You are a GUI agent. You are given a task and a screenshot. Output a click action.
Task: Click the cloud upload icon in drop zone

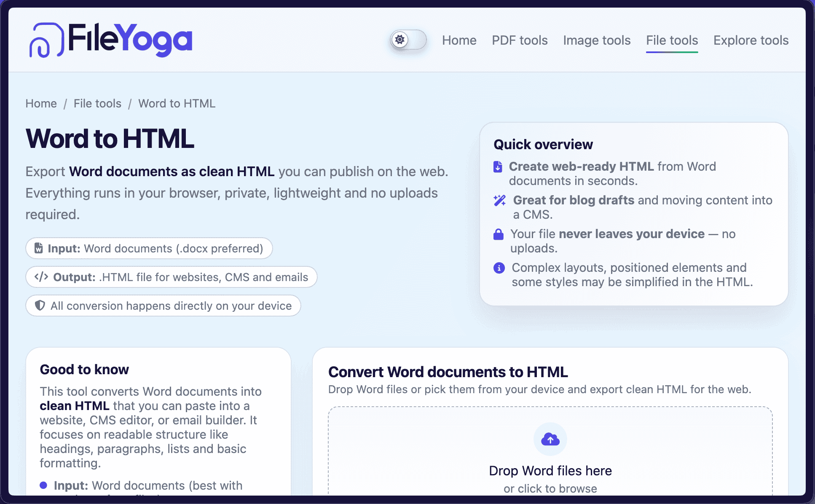[550, 439]
